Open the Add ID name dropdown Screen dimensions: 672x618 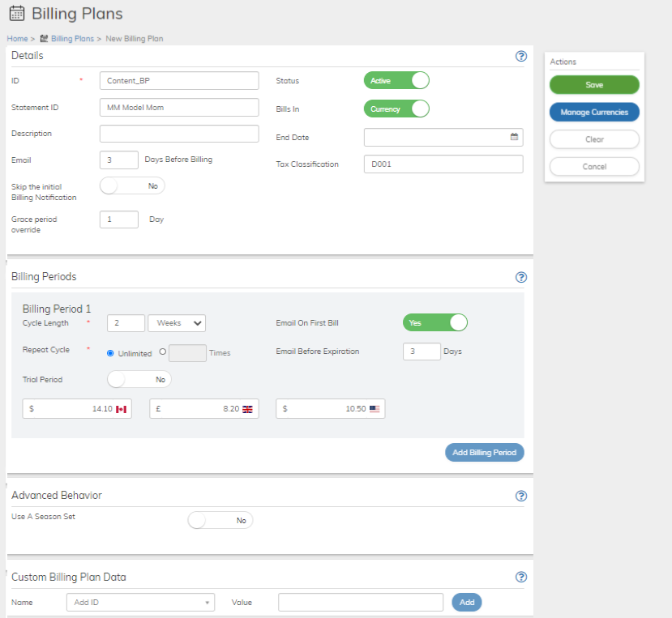point(140,602)
